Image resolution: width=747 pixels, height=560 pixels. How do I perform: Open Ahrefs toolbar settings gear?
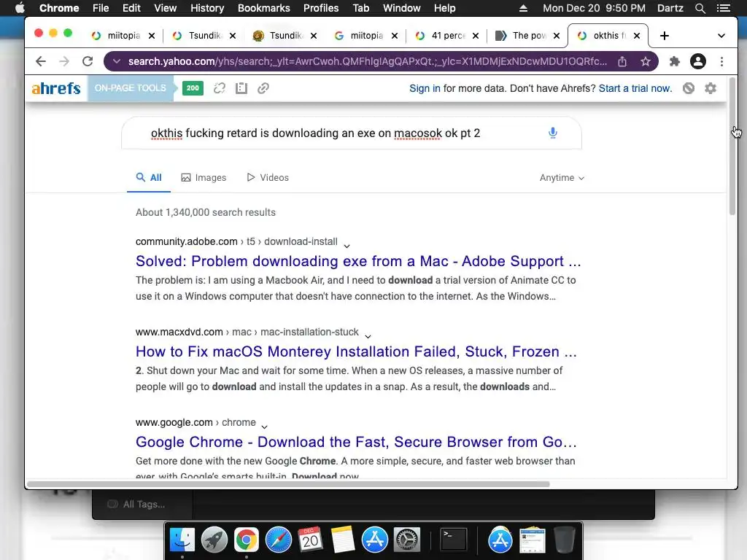click(x=711, y=88)
